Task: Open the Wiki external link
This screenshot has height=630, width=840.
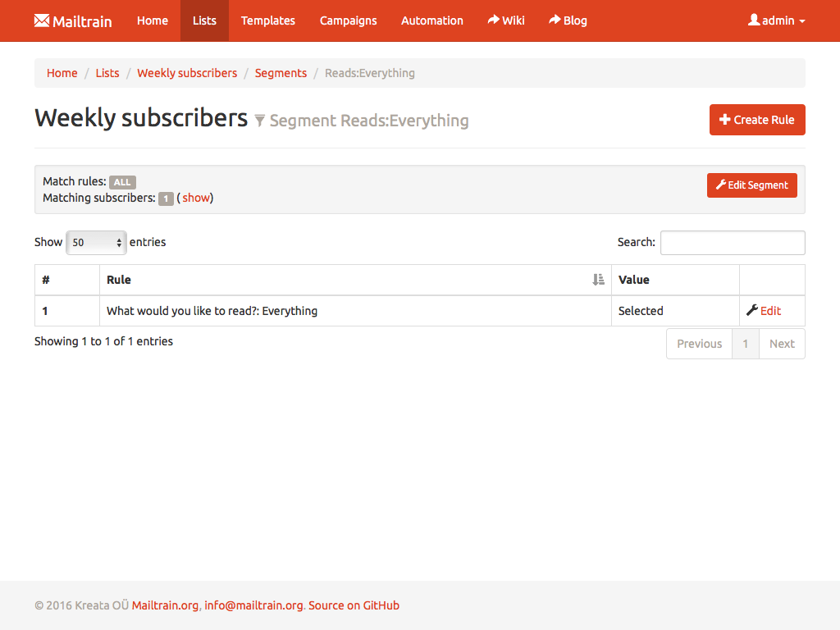Action: (x=505, y=21)
